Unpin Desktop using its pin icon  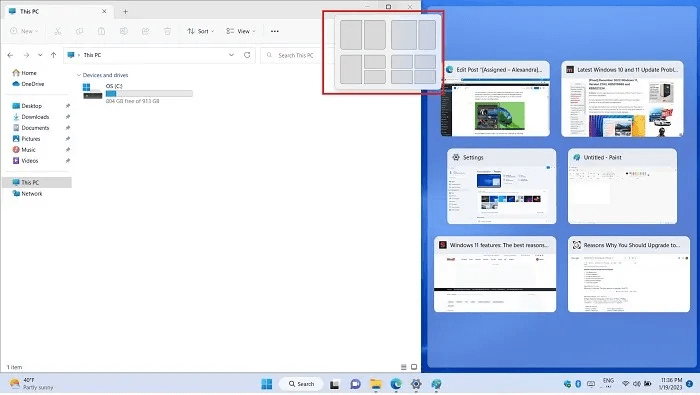click(68, 106)
